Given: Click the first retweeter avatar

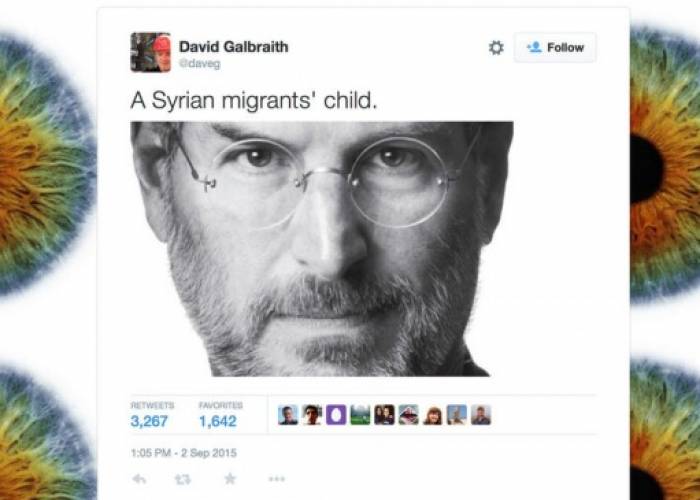Looking at the screenshot, I should point(288,415).
